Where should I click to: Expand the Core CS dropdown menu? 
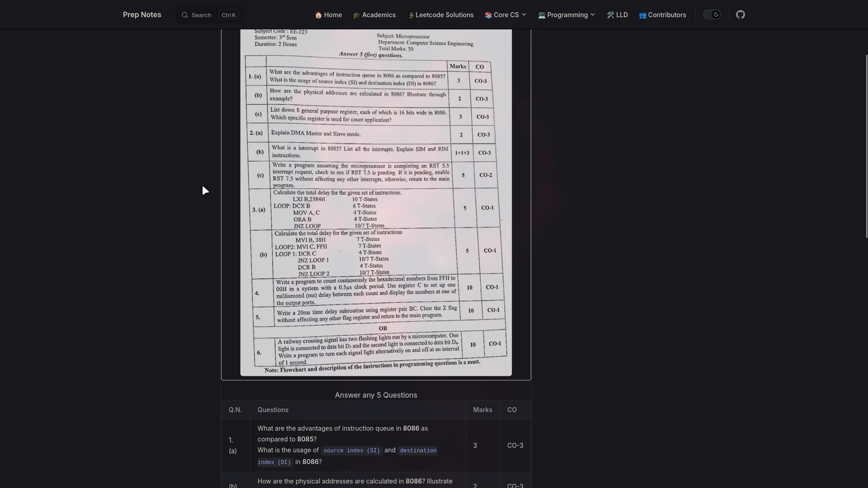point(524,14)
